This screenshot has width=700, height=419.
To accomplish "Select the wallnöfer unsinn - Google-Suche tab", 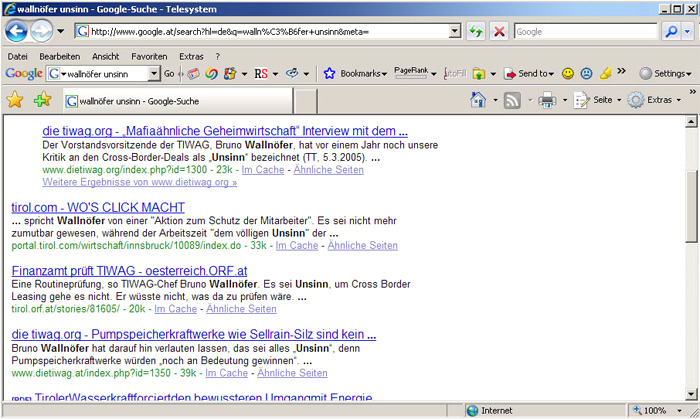I will pos(178,101).
